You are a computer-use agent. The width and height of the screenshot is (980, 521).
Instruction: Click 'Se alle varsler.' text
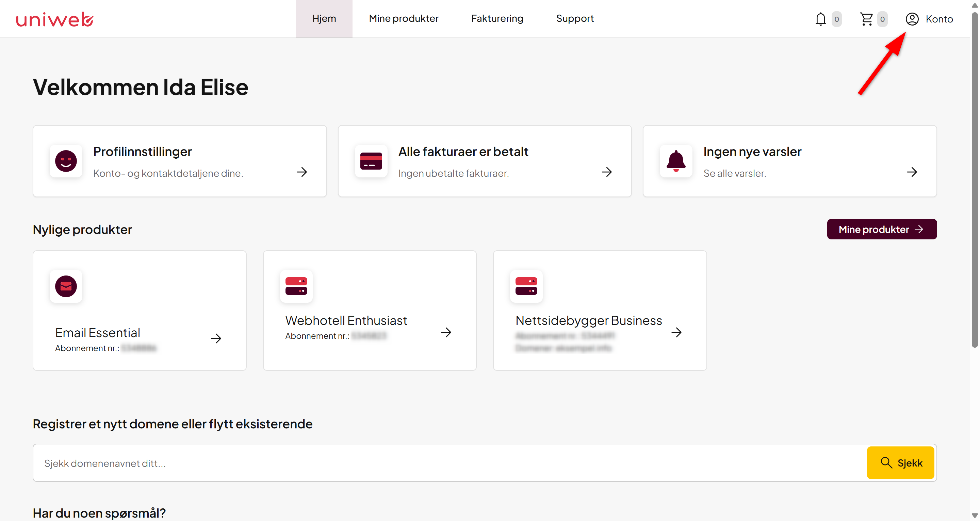point(735,173)
